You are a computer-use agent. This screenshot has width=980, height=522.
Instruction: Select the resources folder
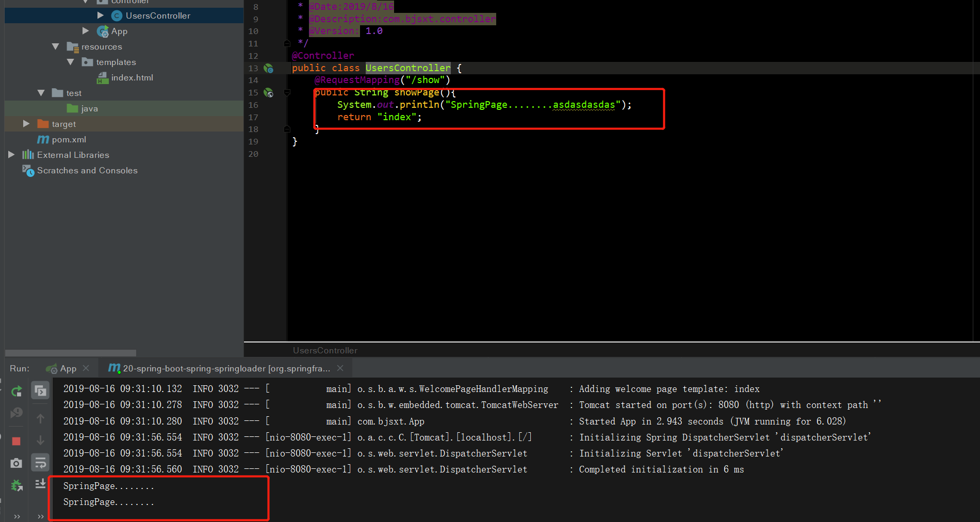tap(102, 46)
